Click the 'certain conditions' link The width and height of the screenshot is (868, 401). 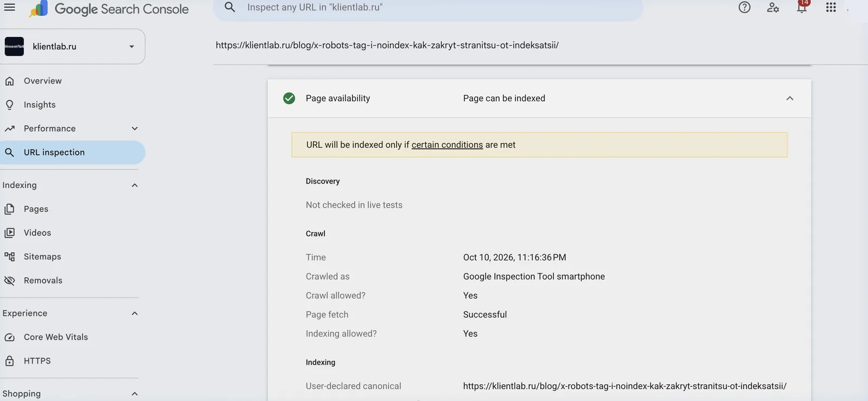point(447,145)
